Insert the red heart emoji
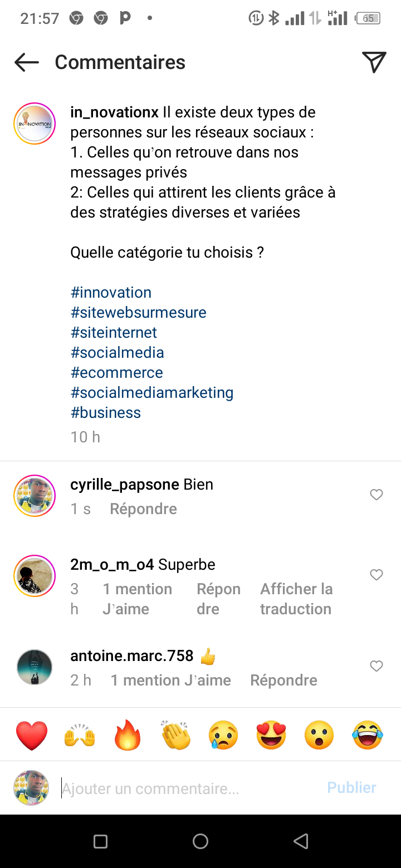The image size is (401, 868). [x=32, y=734]
